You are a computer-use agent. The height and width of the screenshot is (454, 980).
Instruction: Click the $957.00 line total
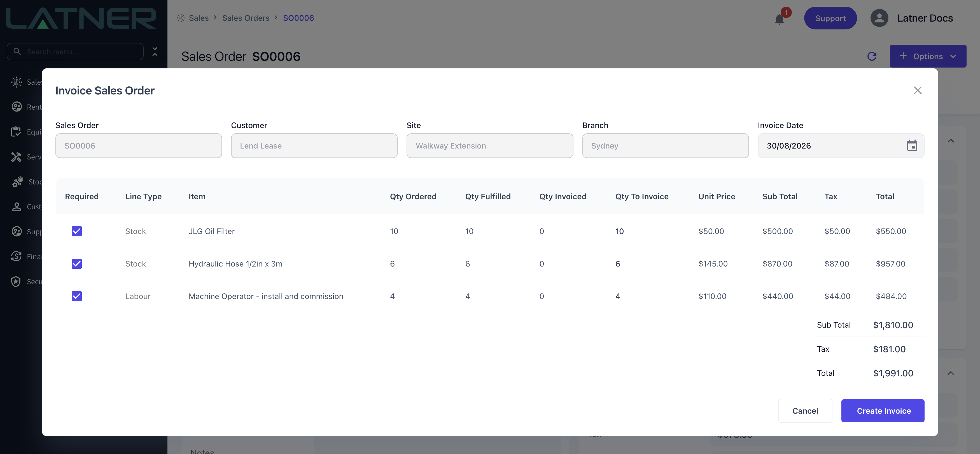tap(890, 263)
